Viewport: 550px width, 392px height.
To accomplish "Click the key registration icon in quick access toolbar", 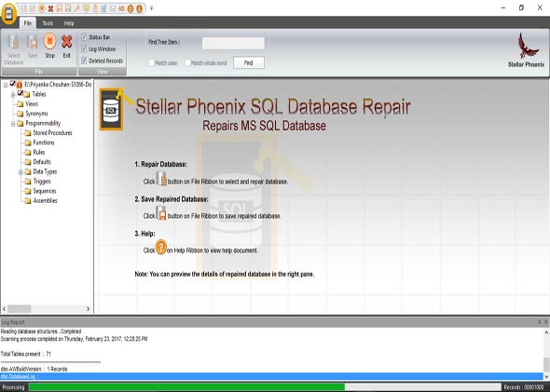I will click(x=77, y=8).
